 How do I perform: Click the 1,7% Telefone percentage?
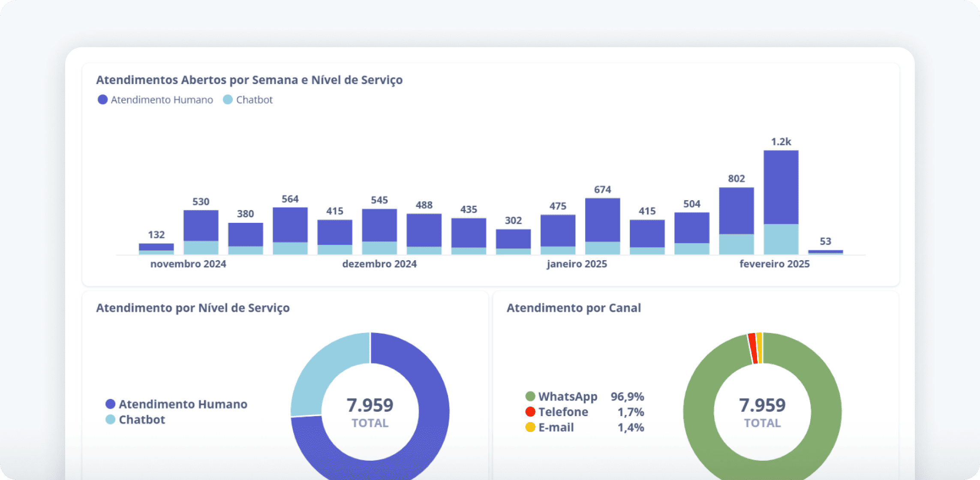point(631,412)
